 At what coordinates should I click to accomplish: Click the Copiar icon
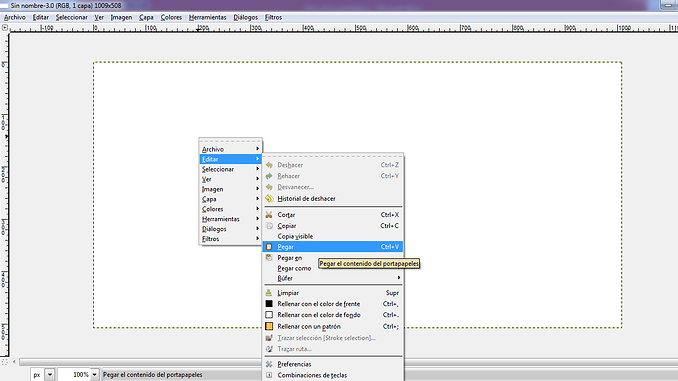(x=269, y=226)
